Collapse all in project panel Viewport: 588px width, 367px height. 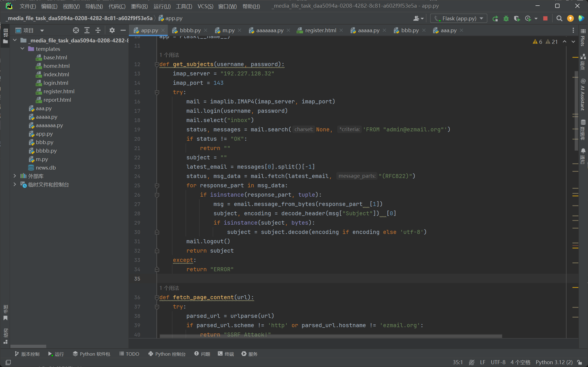(98, 30)
